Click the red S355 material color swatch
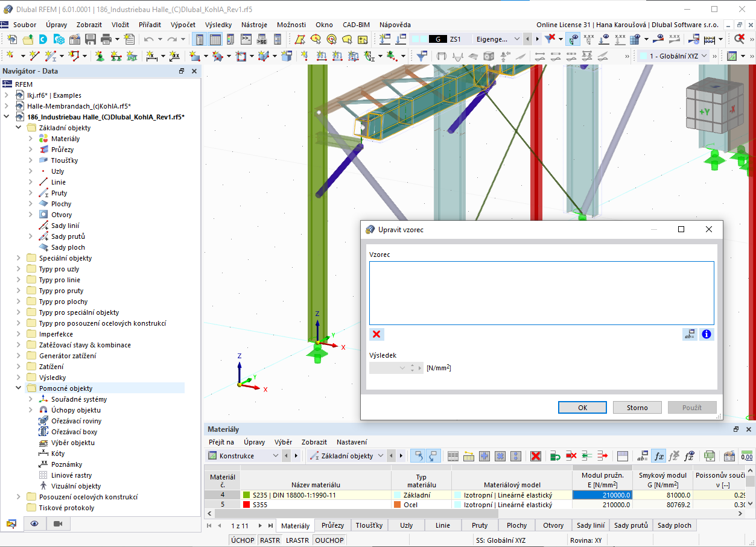This screenshot has height=547, width=756. click(246, 505)
